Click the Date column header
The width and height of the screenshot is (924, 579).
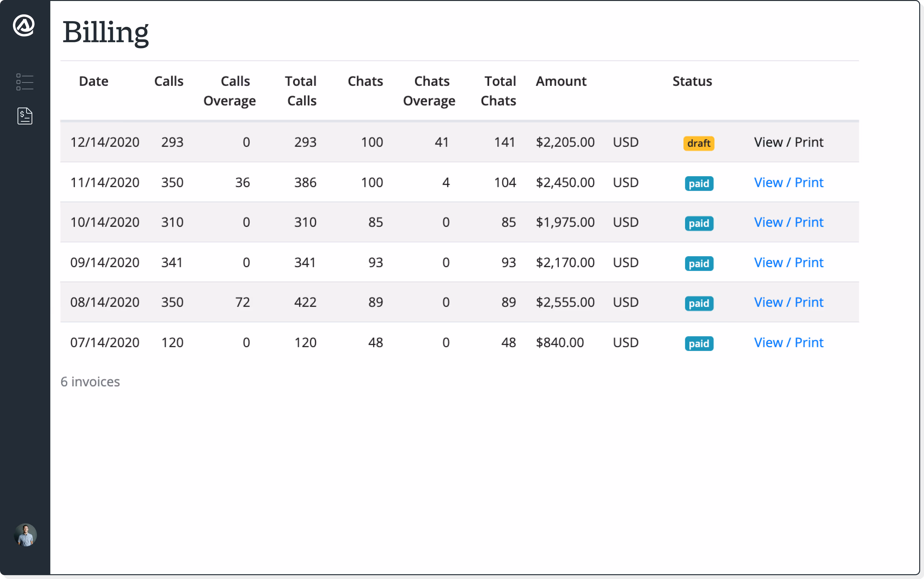[x=93, y=81]
